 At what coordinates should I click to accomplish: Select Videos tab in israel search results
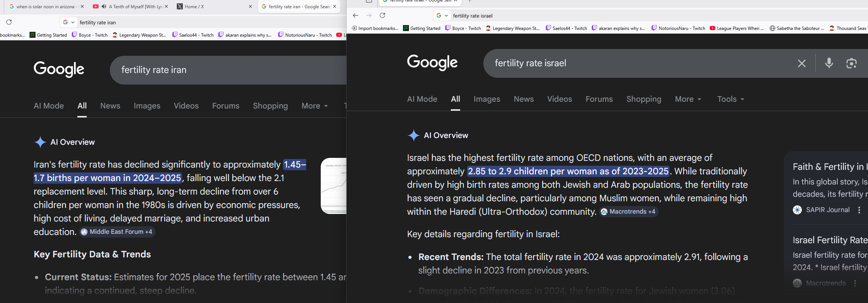click(560, 99)
